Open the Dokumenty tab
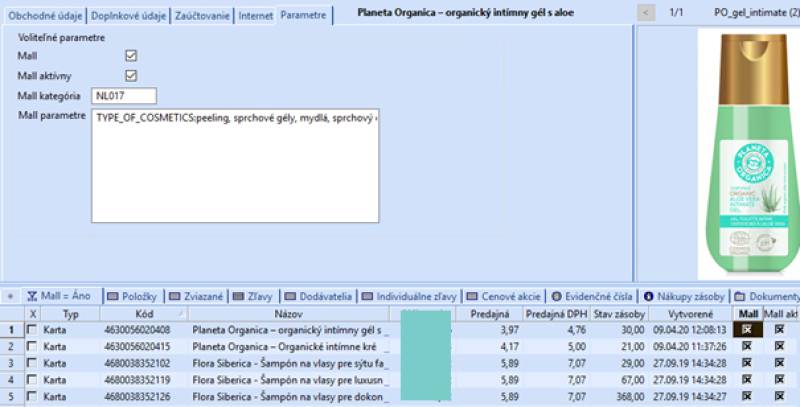Screen dimensions: 800x407 [766, 296]
